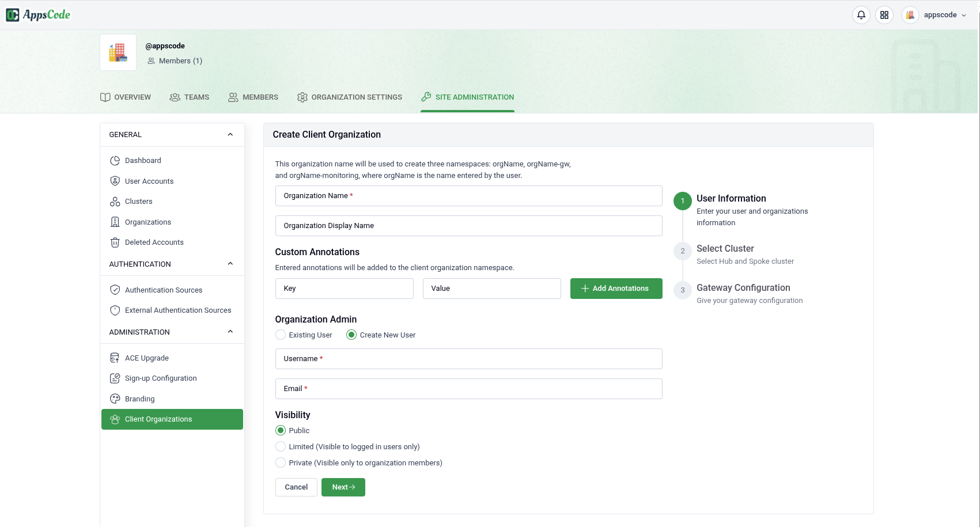Collapse the AUTHENTICATION sidebar section

[230, 264]
